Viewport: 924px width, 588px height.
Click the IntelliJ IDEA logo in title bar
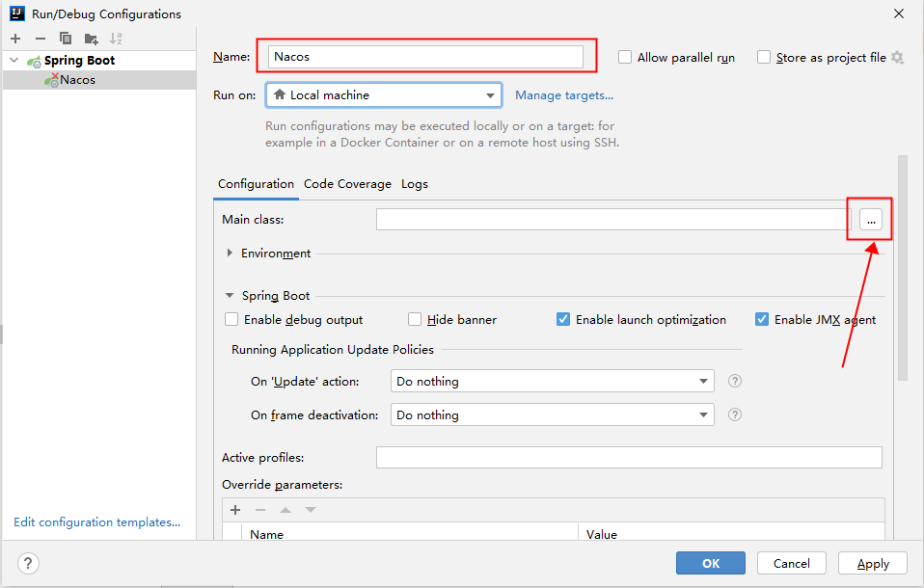(17, 13)
